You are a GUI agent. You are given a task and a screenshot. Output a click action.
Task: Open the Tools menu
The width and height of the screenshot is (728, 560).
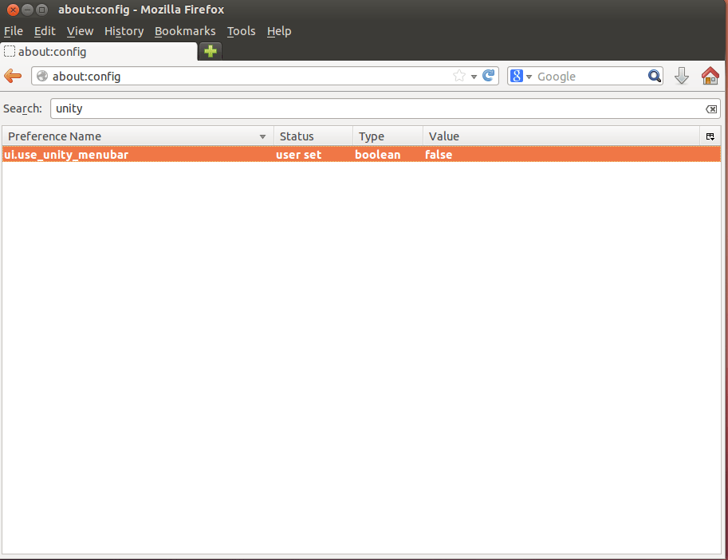pyautogui.click(x=241, y=31)
